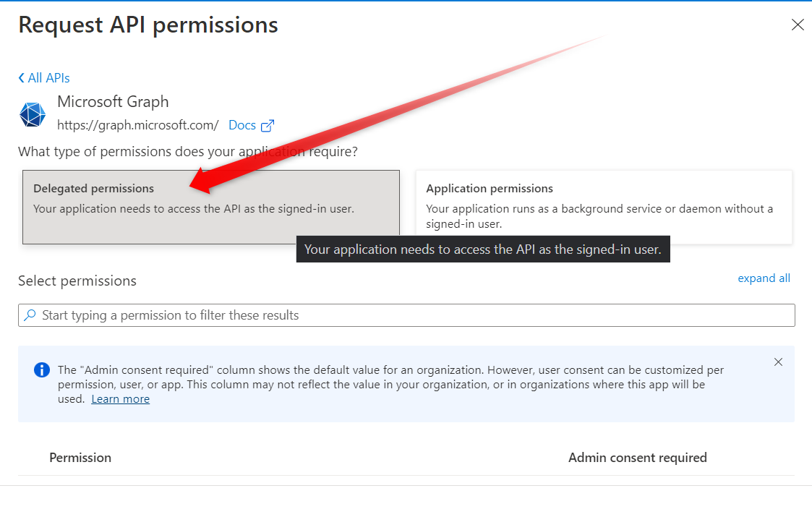Viewport: 812px width, 517px height.
Task: Click the magnifier icon in the search box
Action: point(30,315)
